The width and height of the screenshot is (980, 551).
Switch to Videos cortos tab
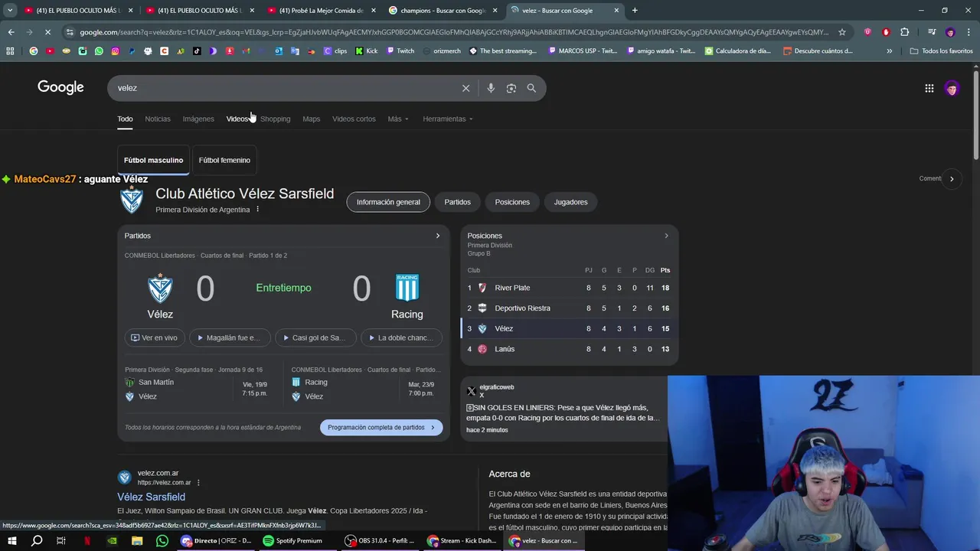(354, 119)
